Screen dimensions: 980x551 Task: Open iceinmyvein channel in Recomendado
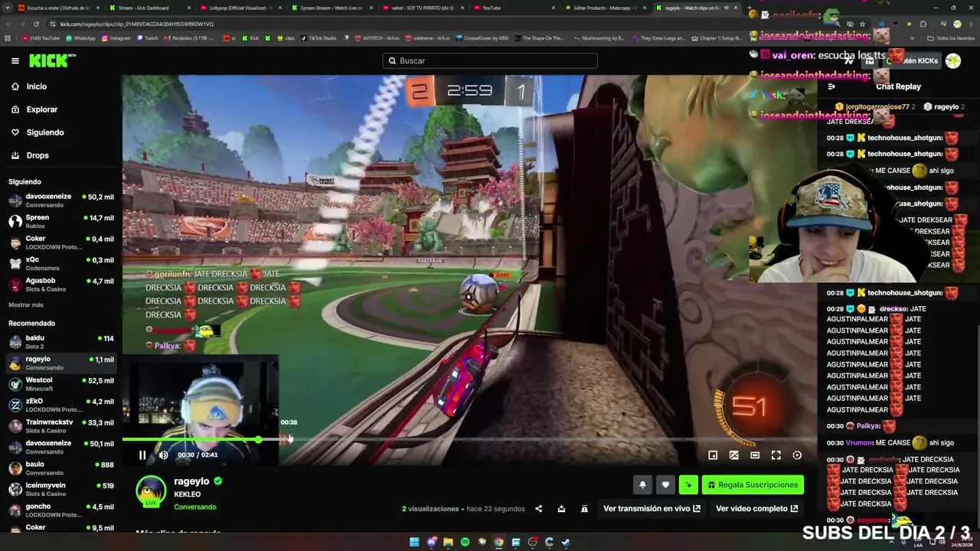pos(61,489)
